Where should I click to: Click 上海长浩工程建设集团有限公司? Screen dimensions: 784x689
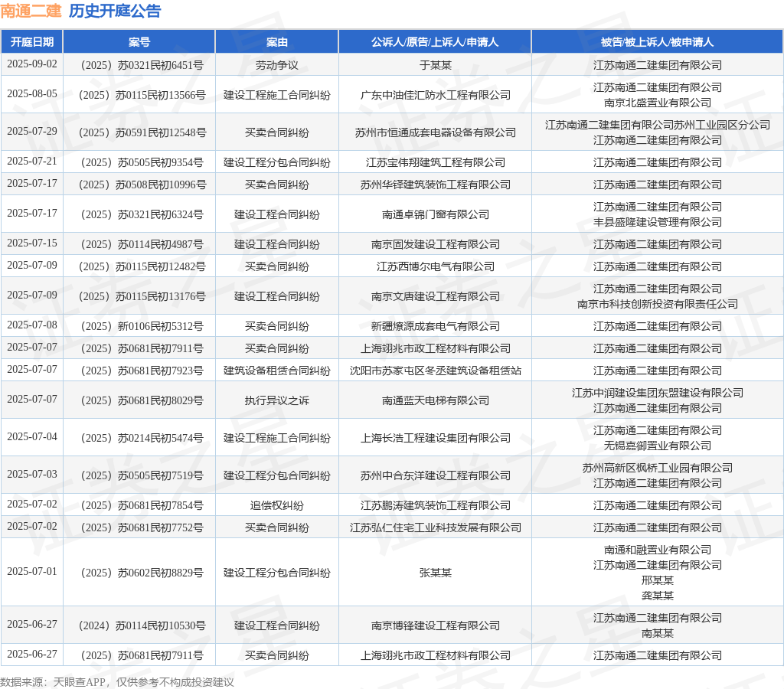(435, 438)
